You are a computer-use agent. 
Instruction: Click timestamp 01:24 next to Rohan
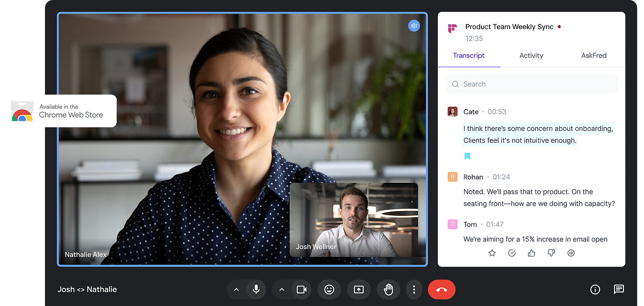click(501, 177)
